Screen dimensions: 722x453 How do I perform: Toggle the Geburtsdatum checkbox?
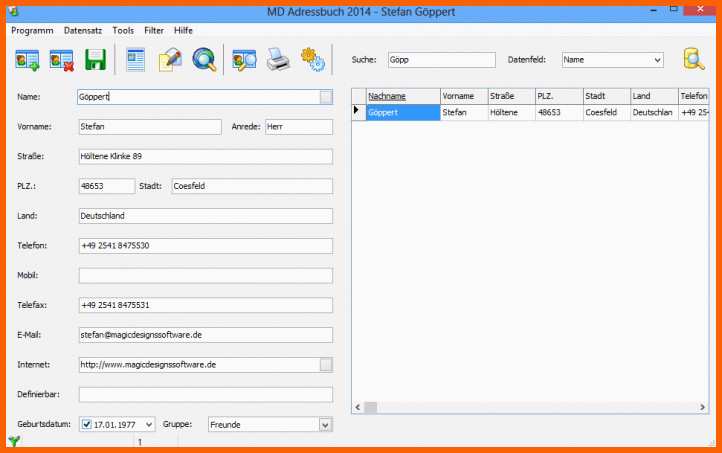(x=87, y=424)
